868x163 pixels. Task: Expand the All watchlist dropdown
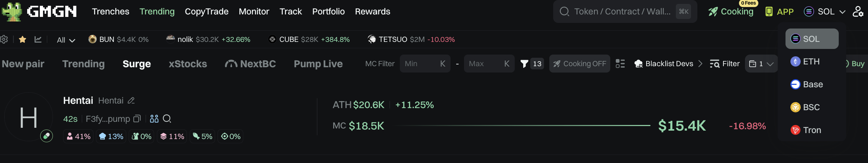pyautogui.click(x=66, y=40)
